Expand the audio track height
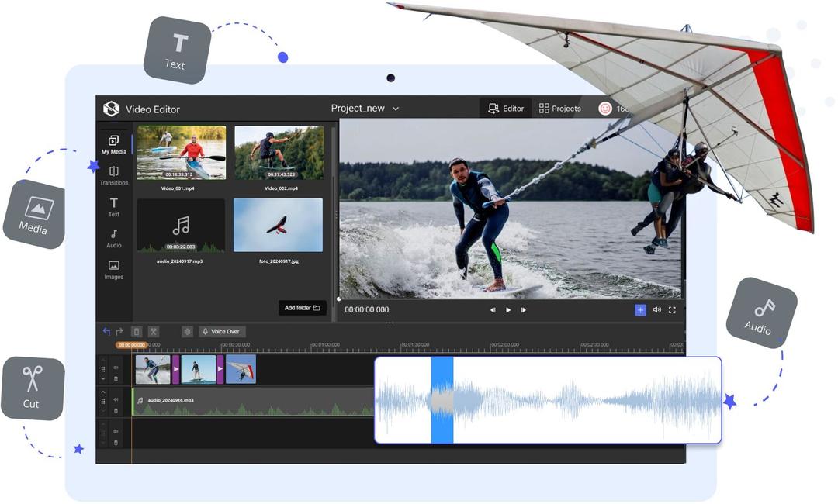838x504 pixels. point(102,392)
